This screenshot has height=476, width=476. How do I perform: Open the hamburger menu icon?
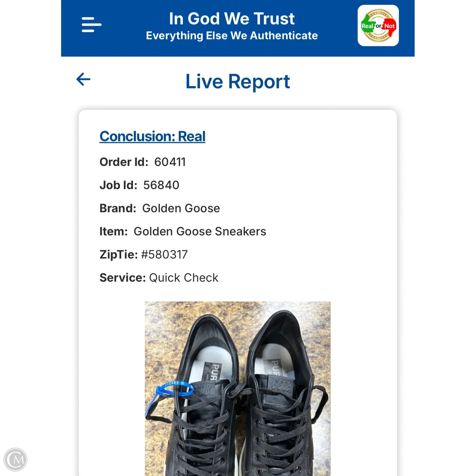tap(91, 24)
